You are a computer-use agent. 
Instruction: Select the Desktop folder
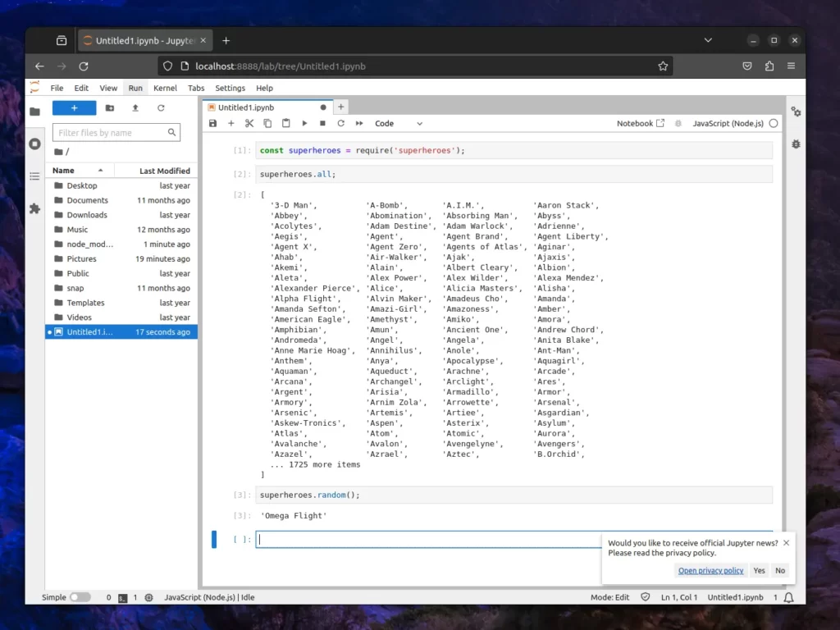pos(121,185)
